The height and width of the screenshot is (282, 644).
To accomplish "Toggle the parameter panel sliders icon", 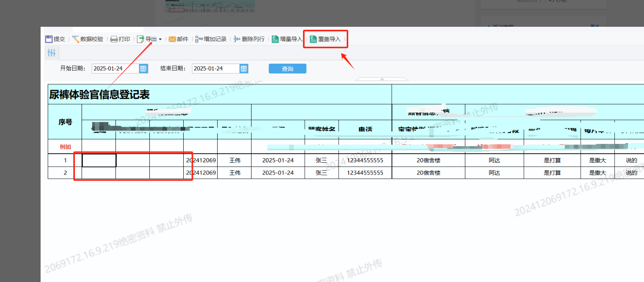I will click(51, 53).
